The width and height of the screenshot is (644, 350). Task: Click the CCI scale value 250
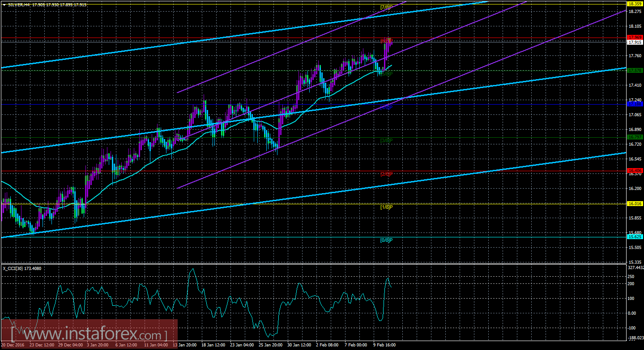tap(631, 276)
